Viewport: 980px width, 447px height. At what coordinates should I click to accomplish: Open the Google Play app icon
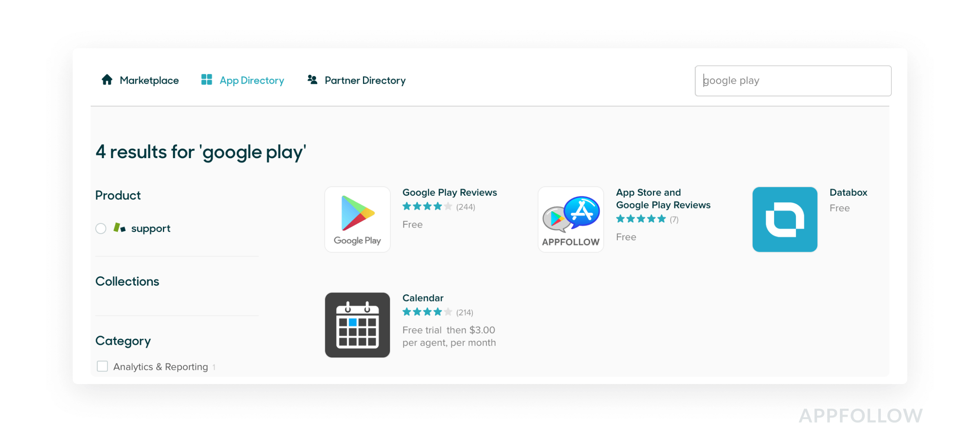click(357, 219)
